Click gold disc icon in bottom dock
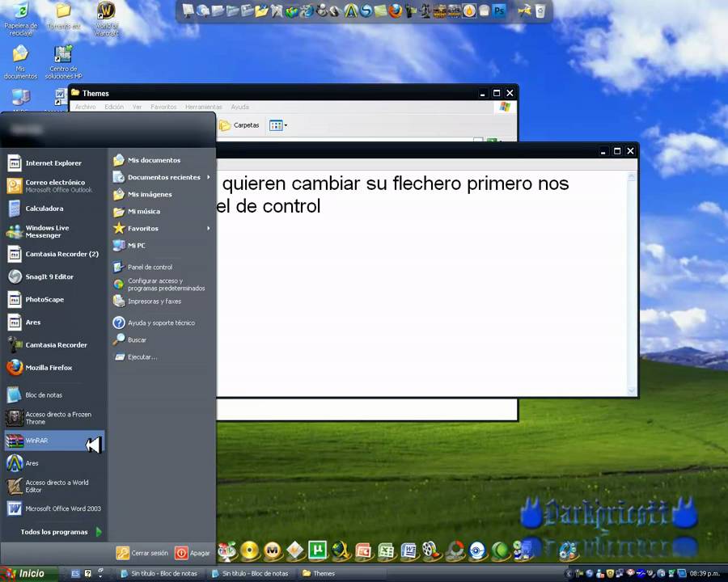The image size is (728, 582). point(250,551)
